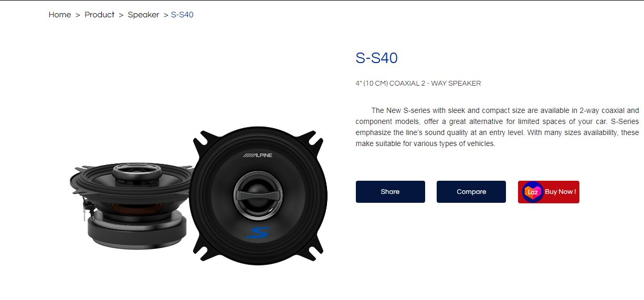The width and height of the screenshot is (644, 300).
Task: Click the Share button
Action: pyautogui.click(x=390, y=192)
